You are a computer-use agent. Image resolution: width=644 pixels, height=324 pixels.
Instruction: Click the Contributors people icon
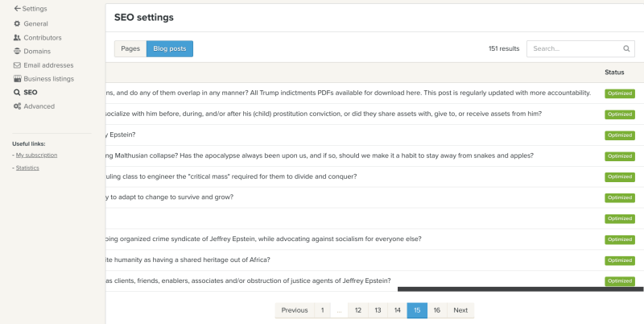(17, 38)
